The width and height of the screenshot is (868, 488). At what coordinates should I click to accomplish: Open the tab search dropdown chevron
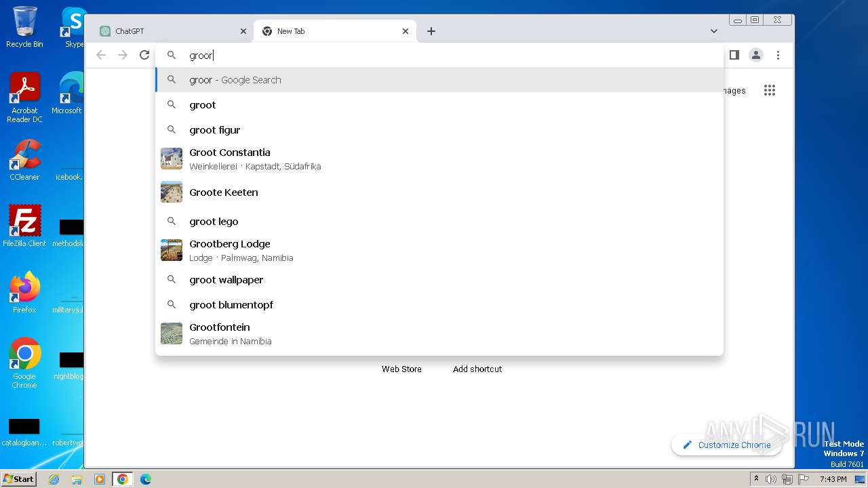click(x=714, y=31)
